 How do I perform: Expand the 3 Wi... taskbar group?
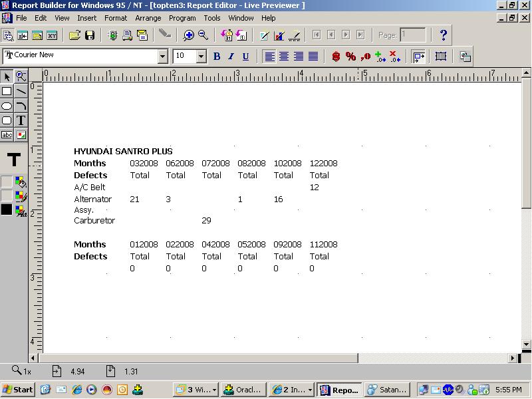coord(195,390)
